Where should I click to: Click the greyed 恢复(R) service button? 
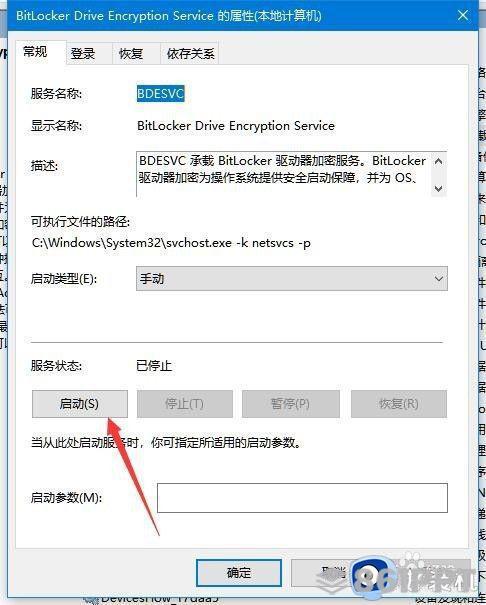[x=399, y=404]
